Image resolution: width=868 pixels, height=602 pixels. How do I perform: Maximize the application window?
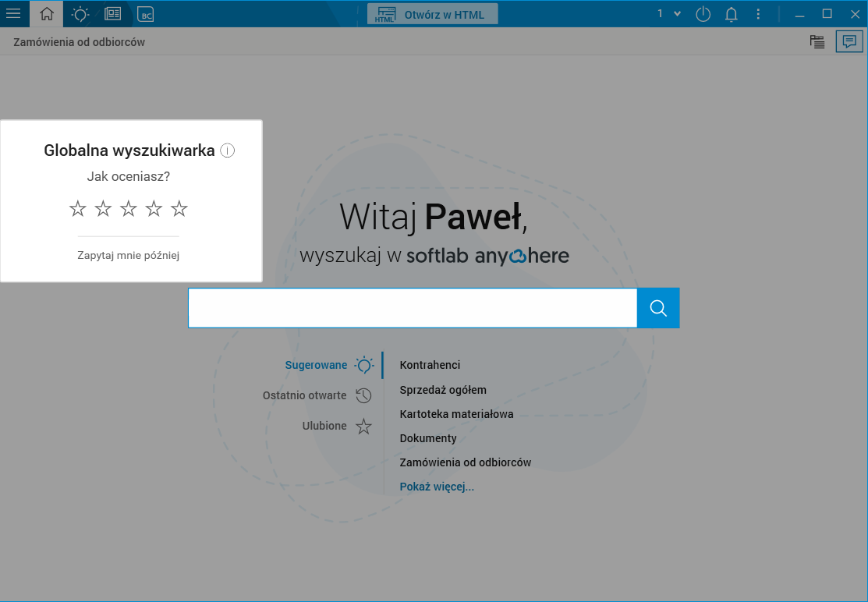(x=827, y=14)
